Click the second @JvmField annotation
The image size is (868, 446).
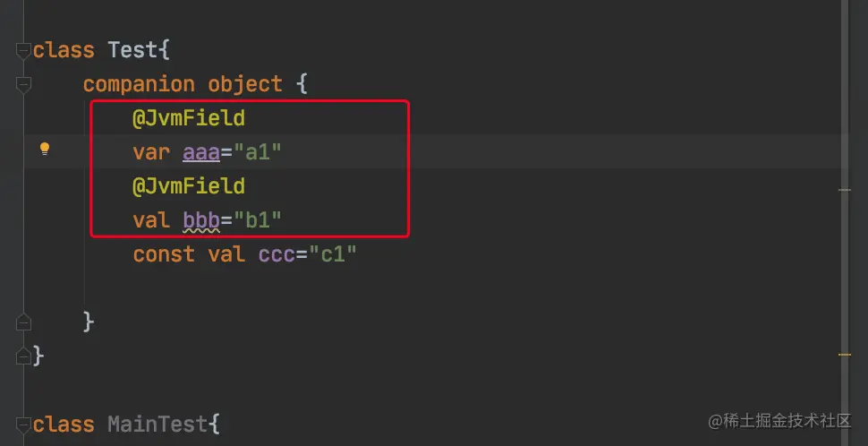pos(188,186)
